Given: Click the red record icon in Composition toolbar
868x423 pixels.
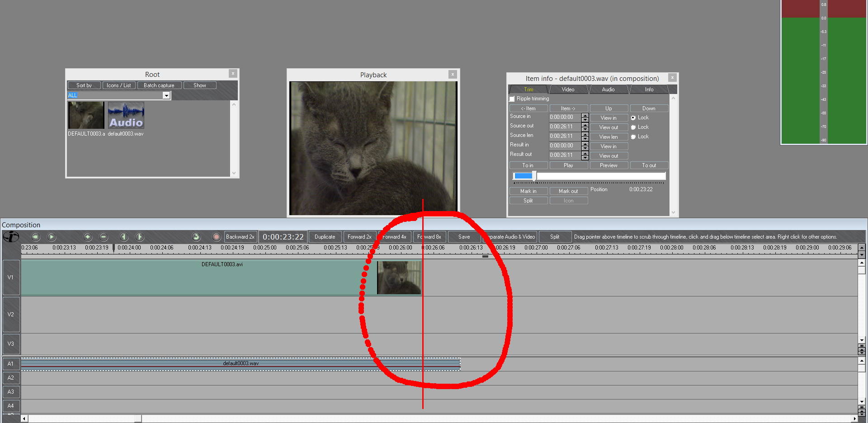Looking at the screenshot, I should pyautogui.click(x=217, y=237).
